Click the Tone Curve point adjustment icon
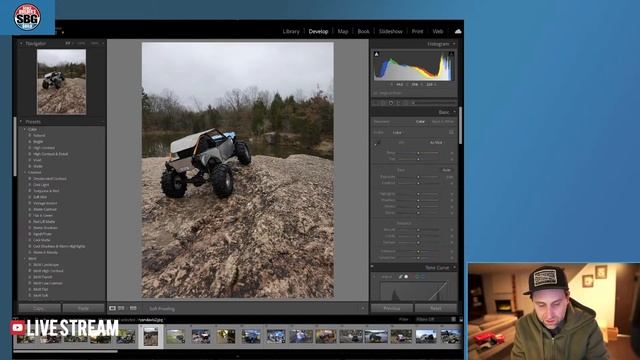640x360 pixels. pos(401,277)
